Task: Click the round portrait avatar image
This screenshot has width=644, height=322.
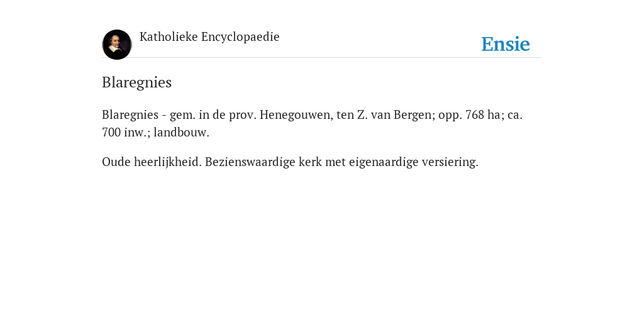Action: (116, 45)
